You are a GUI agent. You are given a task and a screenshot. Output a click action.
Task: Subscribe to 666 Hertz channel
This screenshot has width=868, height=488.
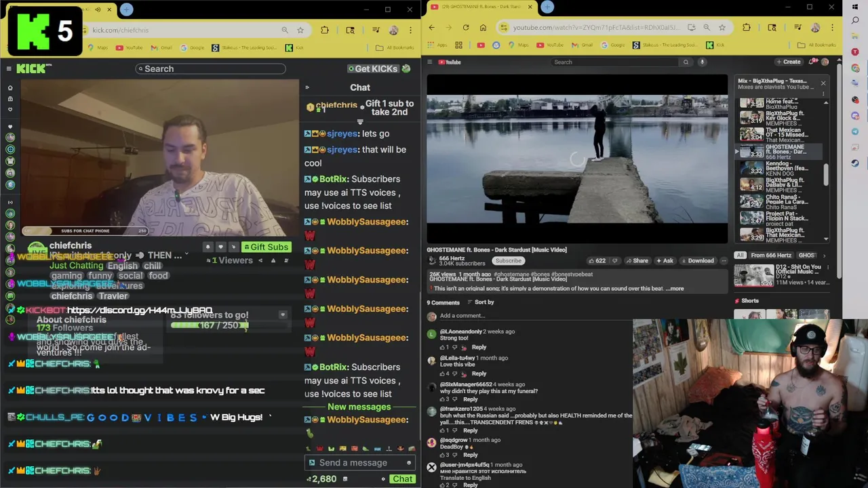[508, 260]
